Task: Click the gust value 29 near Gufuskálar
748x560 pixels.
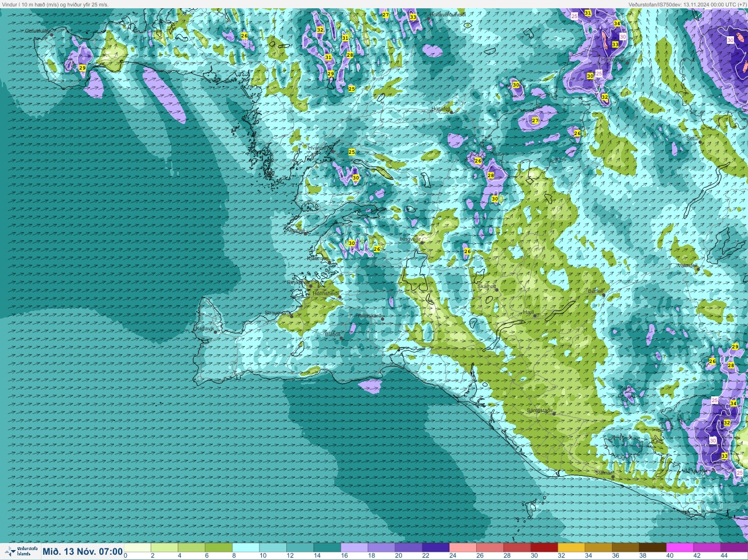Action: pos(82,68)
